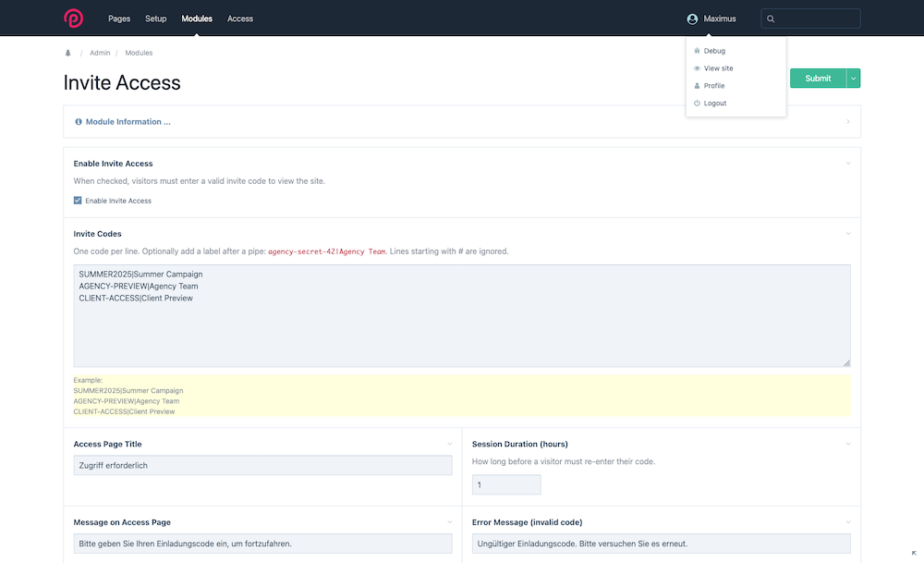Open the Setup menu
The width and height of the screenshot is (924, 563).
[x=155, y=18]
